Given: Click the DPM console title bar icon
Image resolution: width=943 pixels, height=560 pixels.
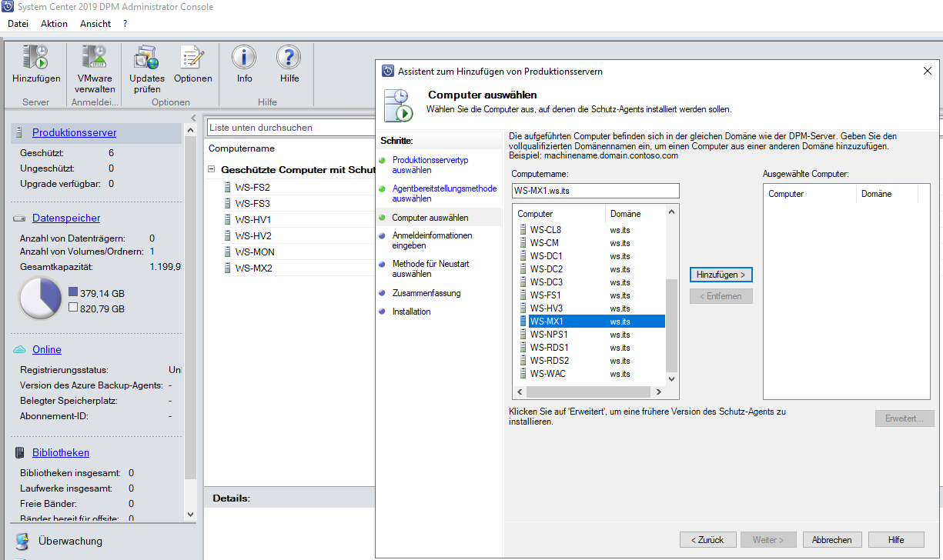Looking at the screenshot, I should point(7,7).
